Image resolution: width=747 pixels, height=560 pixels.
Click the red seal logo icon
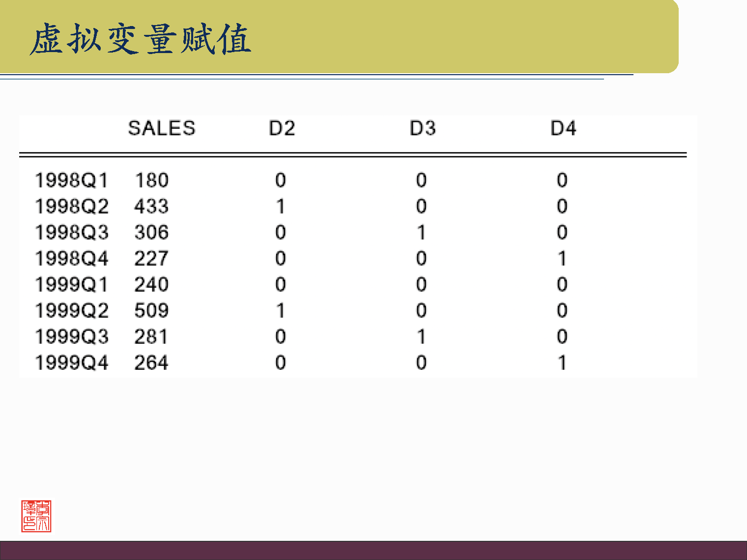click(36, 516)
